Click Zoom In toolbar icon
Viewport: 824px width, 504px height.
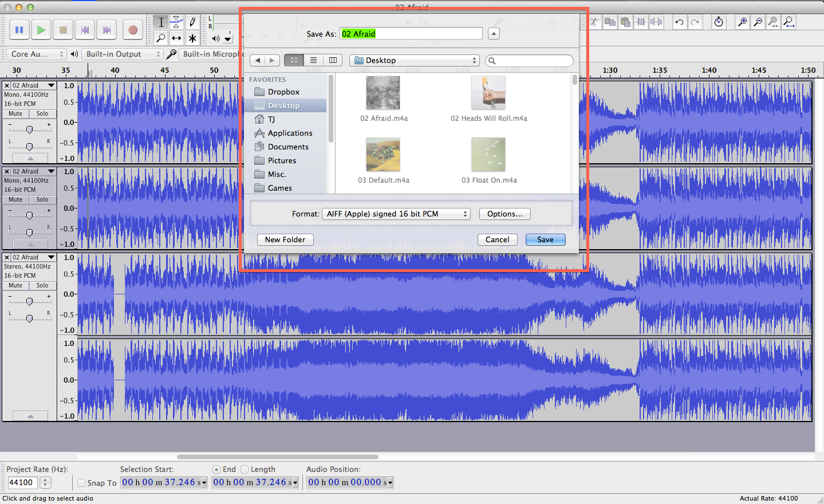point(742,22)
